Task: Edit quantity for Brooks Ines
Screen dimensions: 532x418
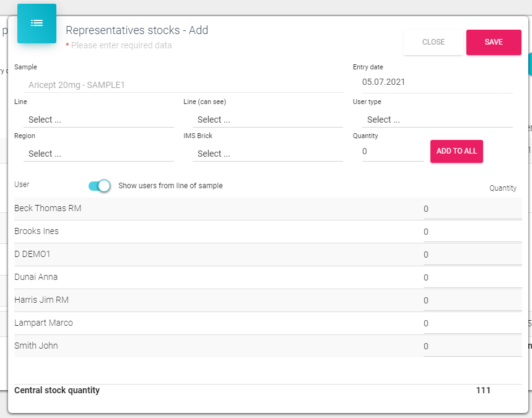Action: (472, 232)
